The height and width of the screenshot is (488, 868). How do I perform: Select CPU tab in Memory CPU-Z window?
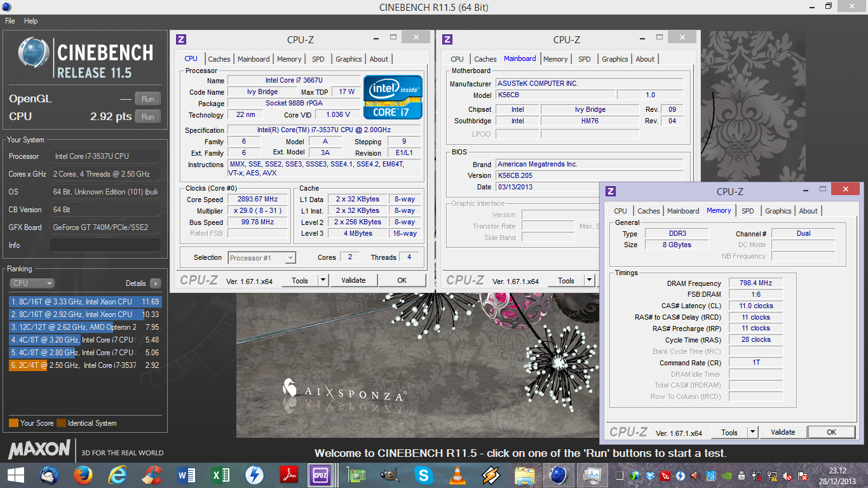click(620, 211)
